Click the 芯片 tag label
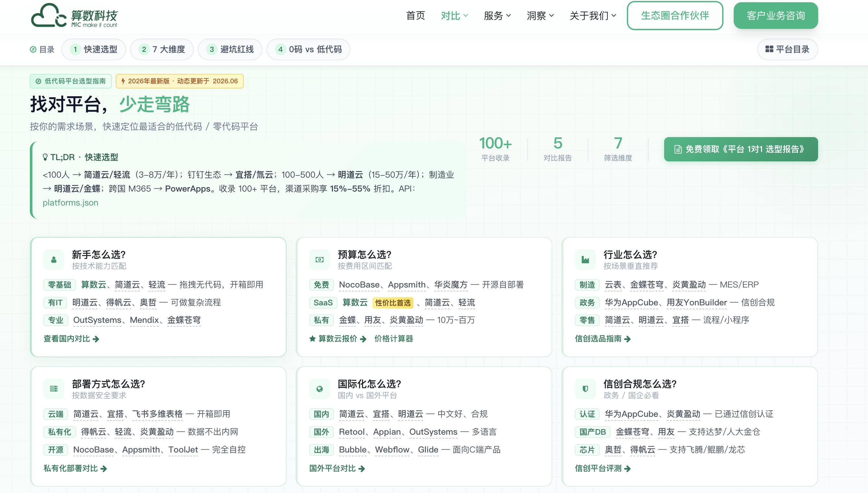Screen dimensions: 868x493 [587, 450]
